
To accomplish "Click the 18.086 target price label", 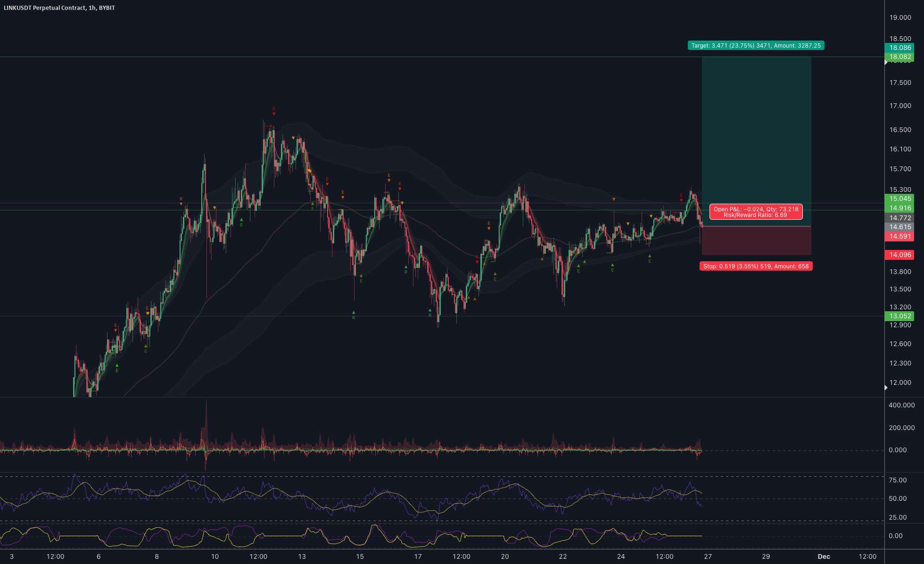I will (x=899, y=48).
